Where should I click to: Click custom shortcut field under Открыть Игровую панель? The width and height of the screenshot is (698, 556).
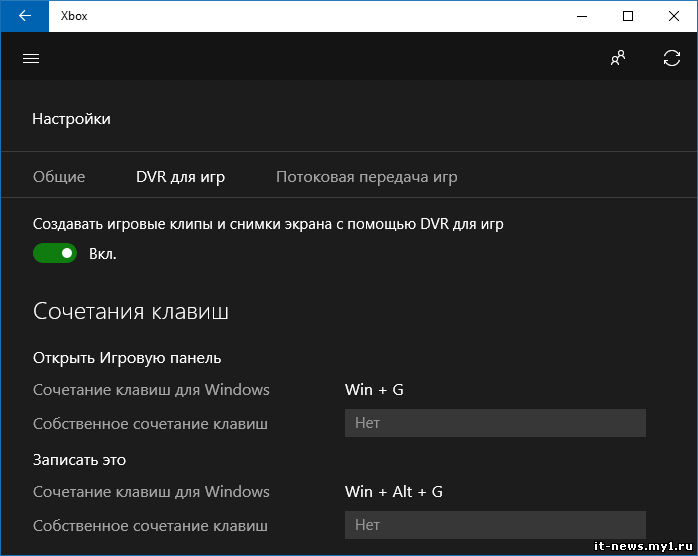click(495, 423)
